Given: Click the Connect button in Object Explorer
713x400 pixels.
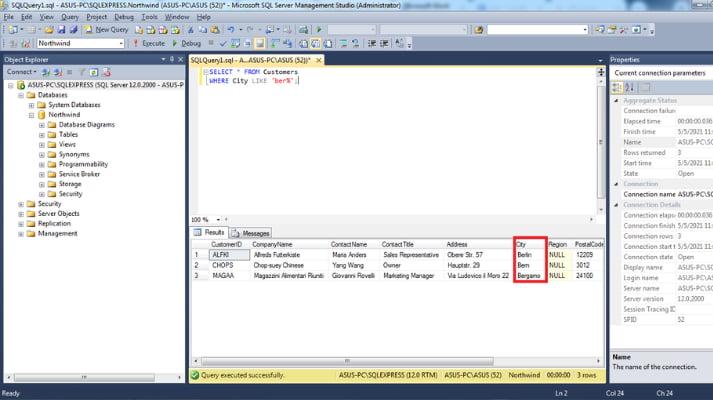Looking at the screenshot, I should pos(22,72).
